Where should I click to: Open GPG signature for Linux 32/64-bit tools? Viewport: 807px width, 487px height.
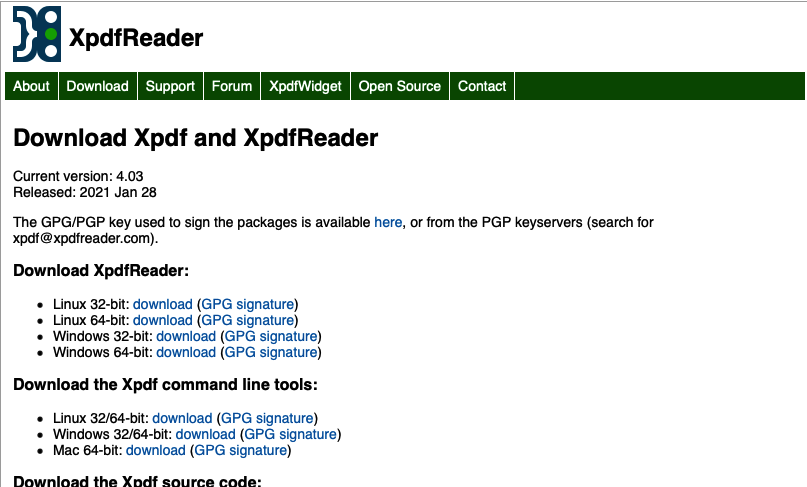coord(267,418)
